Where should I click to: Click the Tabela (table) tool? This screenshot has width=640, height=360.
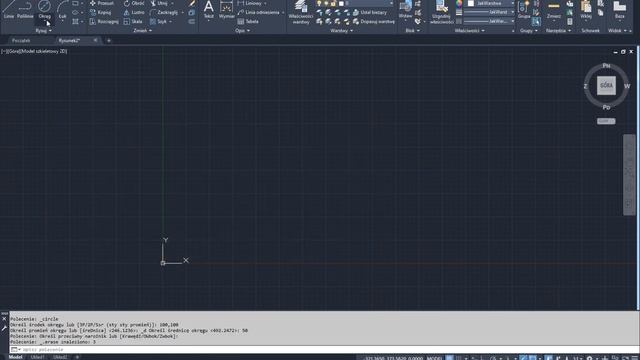pos(248,21)
